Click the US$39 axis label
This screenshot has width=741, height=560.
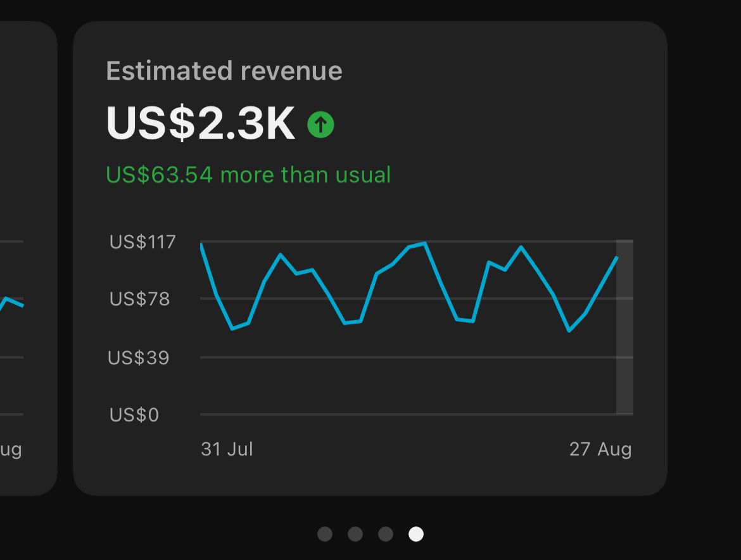tap(139, 358)
